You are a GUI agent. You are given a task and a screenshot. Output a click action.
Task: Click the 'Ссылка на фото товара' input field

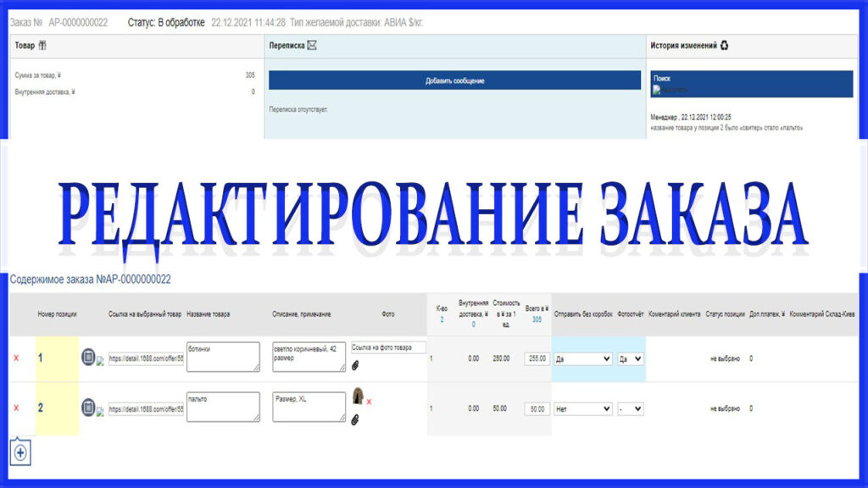[388, 347]
